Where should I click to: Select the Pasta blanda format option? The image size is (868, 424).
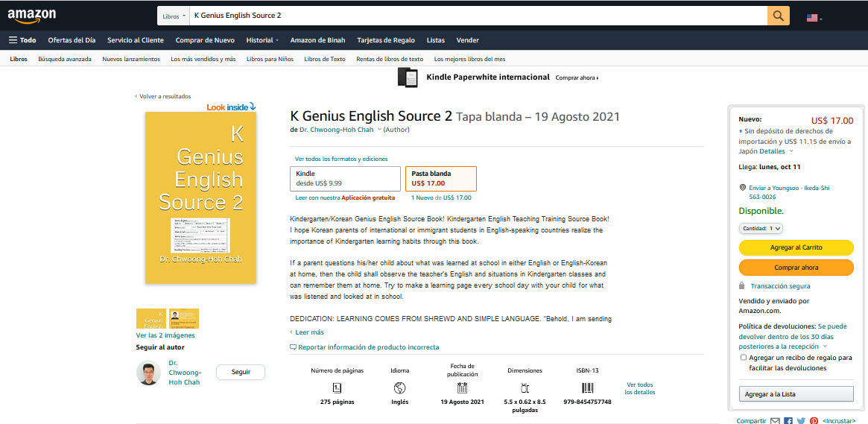tap(440, 178)
